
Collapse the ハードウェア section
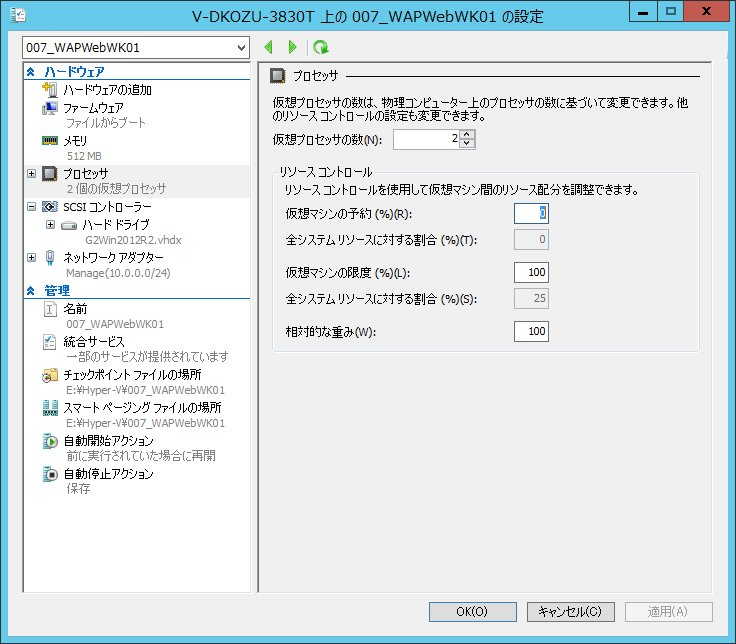(x=31, y=72)
